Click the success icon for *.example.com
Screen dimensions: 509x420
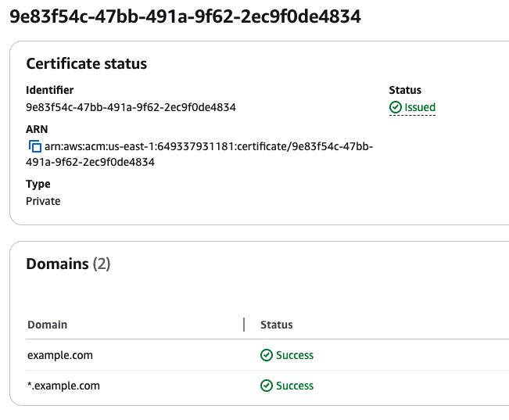click(267, 386)
